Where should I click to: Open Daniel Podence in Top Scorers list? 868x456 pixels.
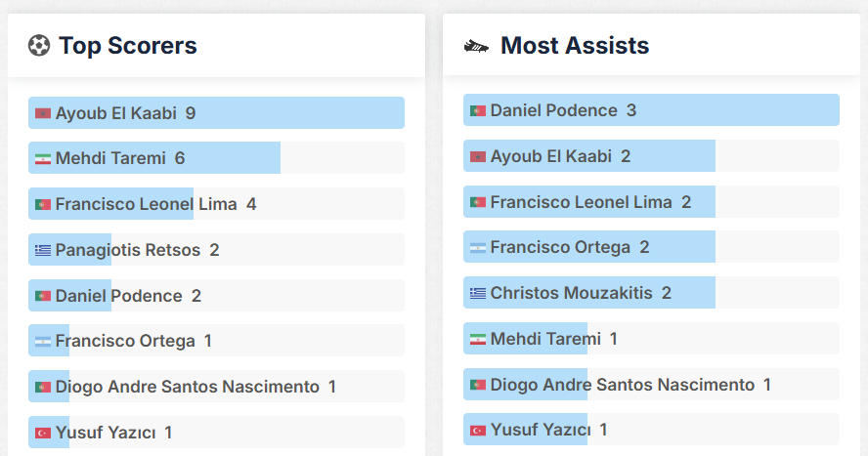(x=118, y=296)
